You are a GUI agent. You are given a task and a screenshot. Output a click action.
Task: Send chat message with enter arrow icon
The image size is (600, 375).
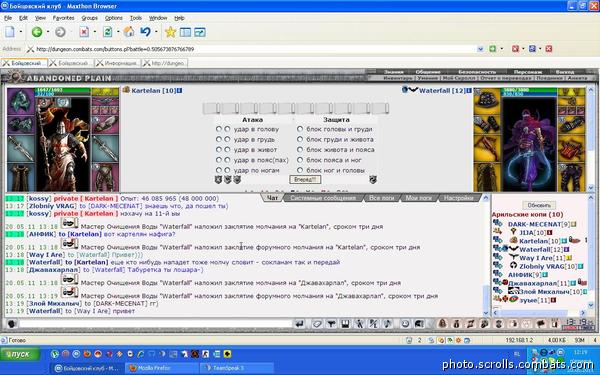[x=300, y=324]
